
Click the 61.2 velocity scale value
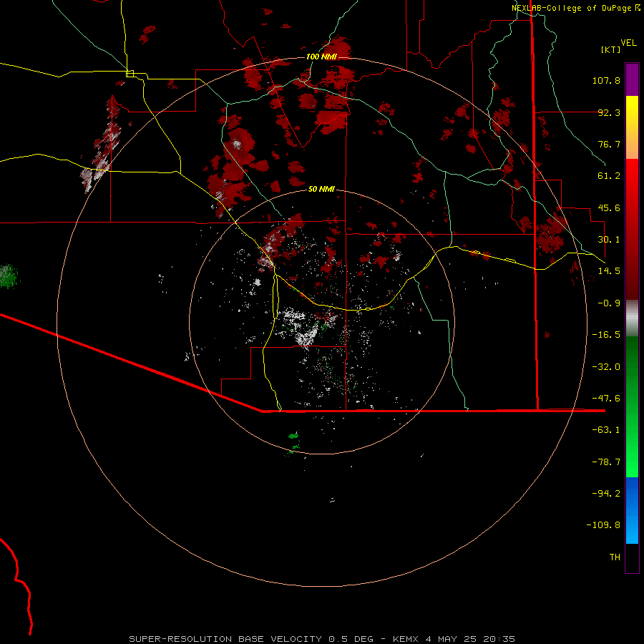coord(609,176)
